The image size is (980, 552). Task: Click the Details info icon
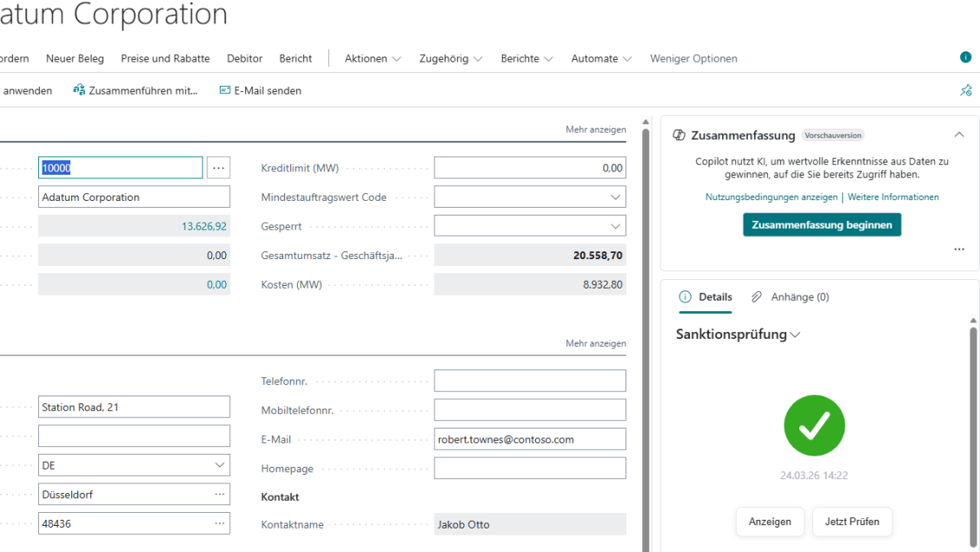(x=685, y=297)
